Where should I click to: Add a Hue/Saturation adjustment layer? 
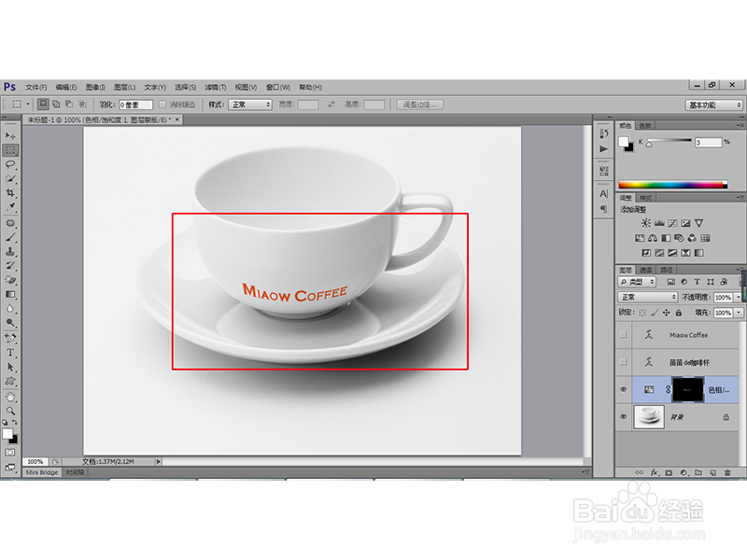pos(640,238)
